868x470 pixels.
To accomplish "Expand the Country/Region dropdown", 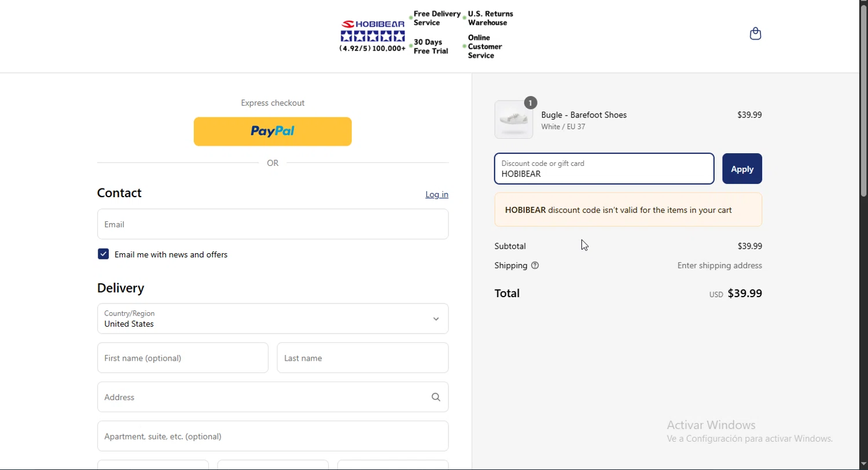I will [x=273, y=319].
